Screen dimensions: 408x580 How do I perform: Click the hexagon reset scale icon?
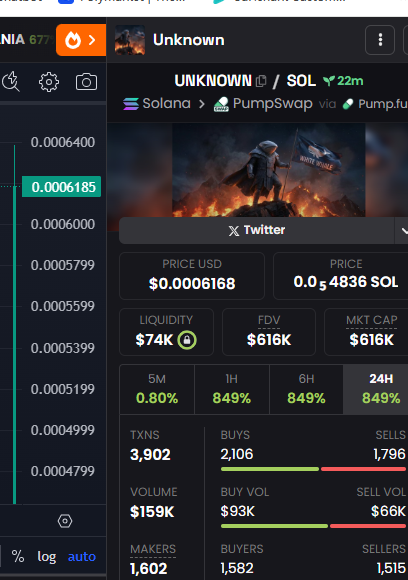pos(65,521)
